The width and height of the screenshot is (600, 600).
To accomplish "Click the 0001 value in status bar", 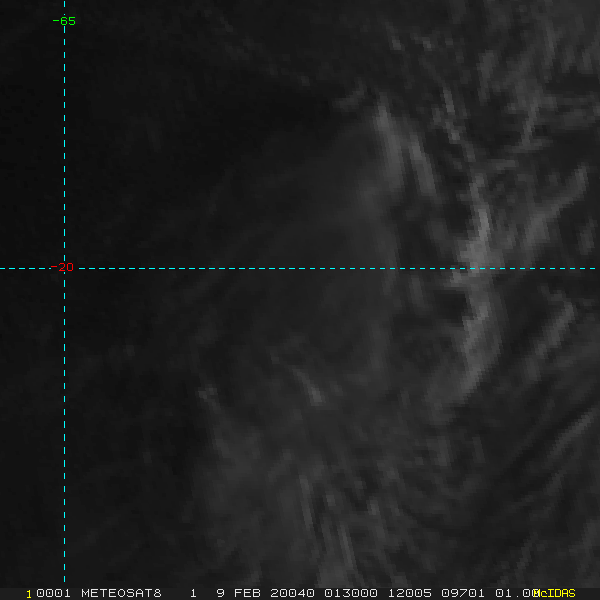I will [53, 593].
